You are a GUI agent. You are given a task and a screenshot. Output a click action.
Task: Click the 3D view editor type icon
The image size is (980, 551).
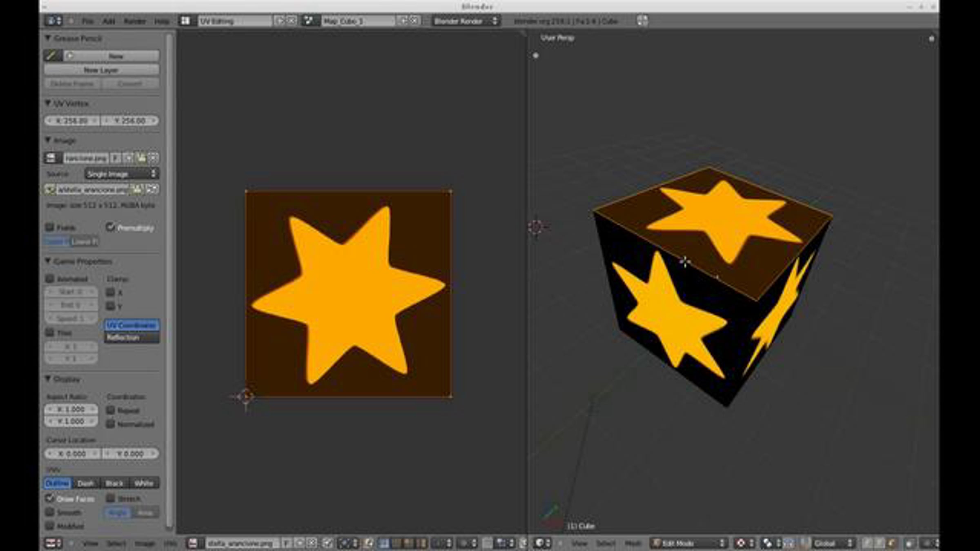click(x=541, y=543)
